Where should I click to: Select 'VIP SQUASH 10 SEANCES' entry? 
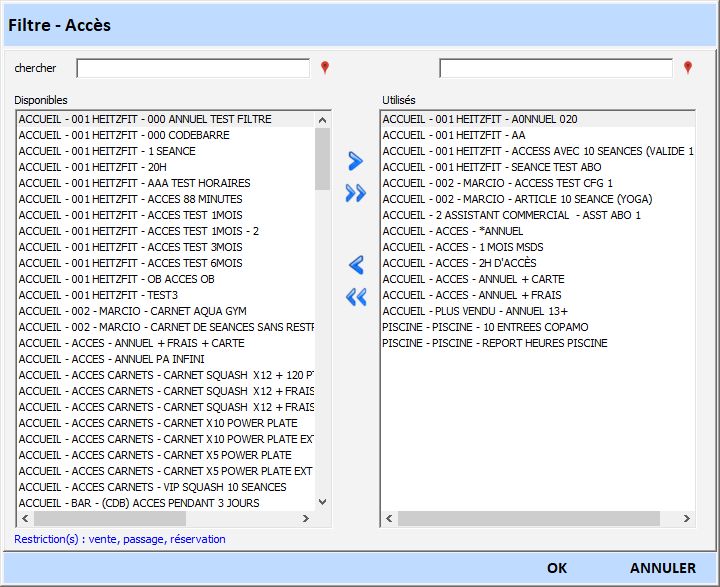pyautogui.click(x=152, y=487)
